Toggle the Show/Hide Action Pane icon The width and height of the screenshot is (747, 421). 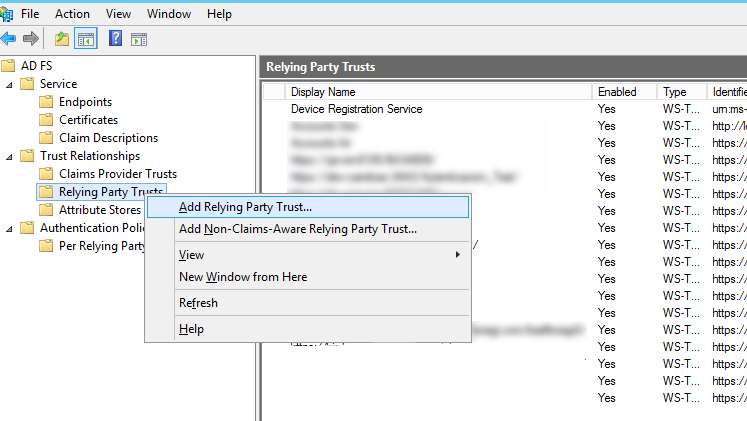click(x=139, y=40)
